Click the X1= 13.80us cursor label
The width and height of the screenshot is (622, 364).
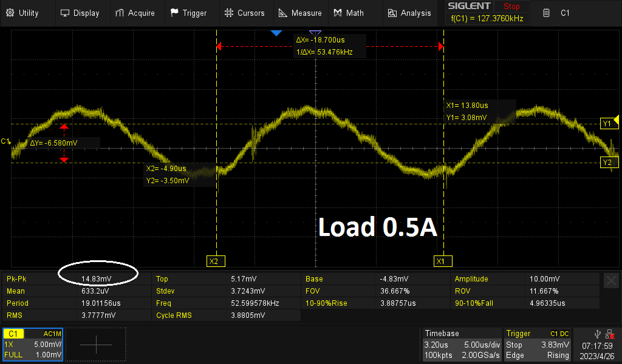[x=467, y=106]
